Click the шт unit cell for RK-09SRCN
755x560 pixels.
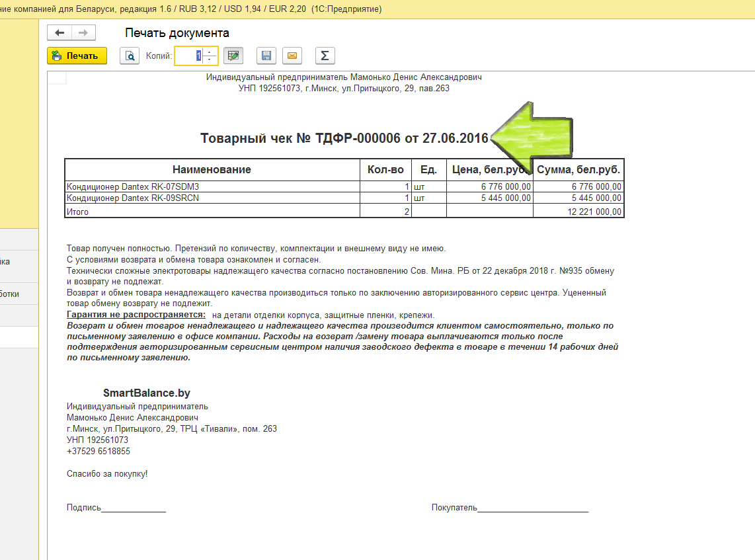(428, 198)
